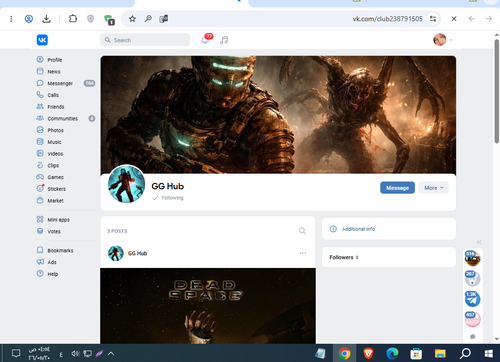Click the VK search field

[x=145, y=40]
